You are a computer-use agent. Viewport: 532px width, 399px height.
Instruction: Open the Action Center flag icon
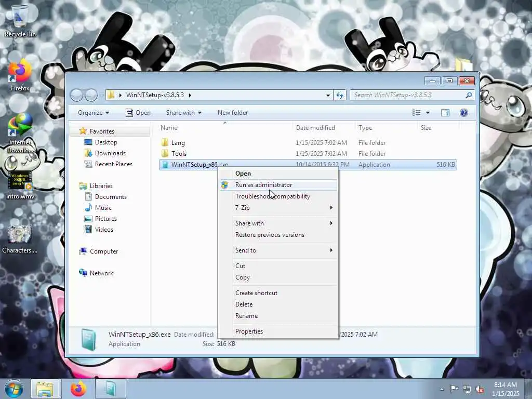coord(454,389)
